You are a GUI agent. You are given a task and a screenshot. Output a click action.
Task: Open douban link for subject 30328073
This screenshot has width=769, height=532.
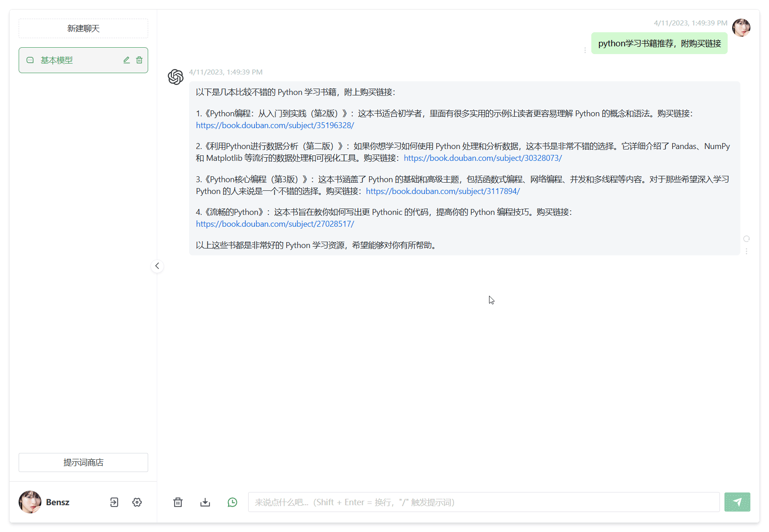(483, 158)
